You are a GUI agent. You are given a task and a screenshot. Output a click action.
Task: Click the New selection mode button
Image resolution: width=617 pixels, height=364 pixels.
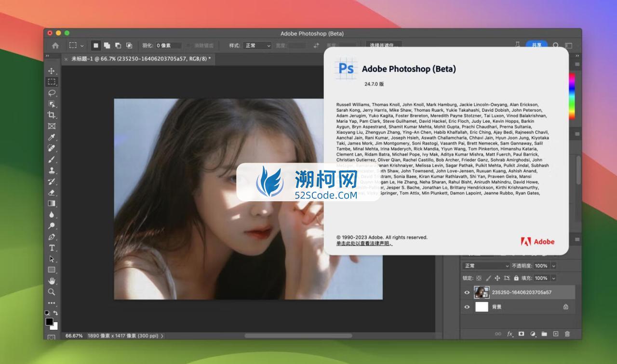pyautogui.click(x=96, y=45)
